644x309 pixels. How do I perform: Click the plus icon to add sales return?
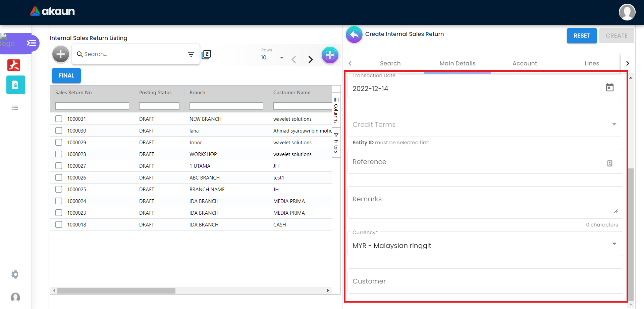[x=61, y=54]
